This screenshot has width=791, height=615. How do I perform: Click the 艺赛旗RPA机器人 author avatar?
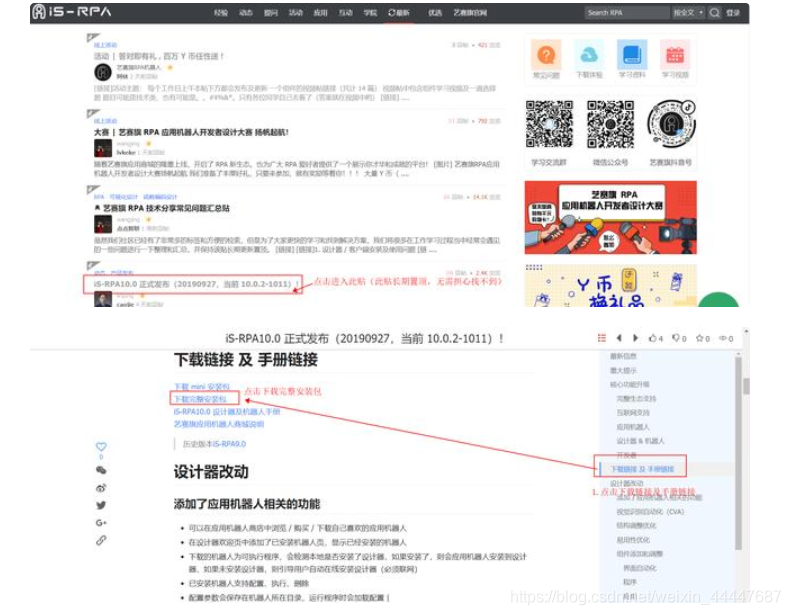(103, 72)
